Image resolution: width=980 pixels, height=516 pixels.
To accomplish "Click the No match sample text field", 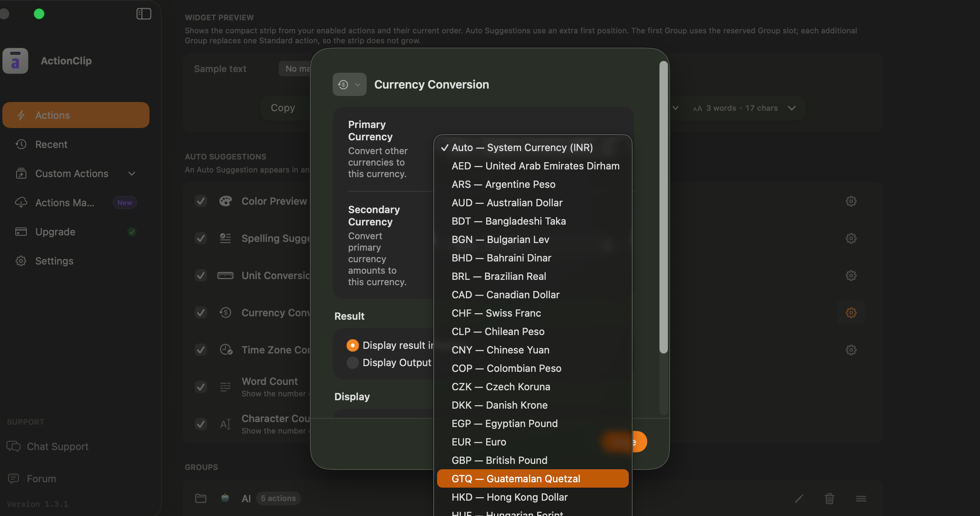I will (294, 69).
